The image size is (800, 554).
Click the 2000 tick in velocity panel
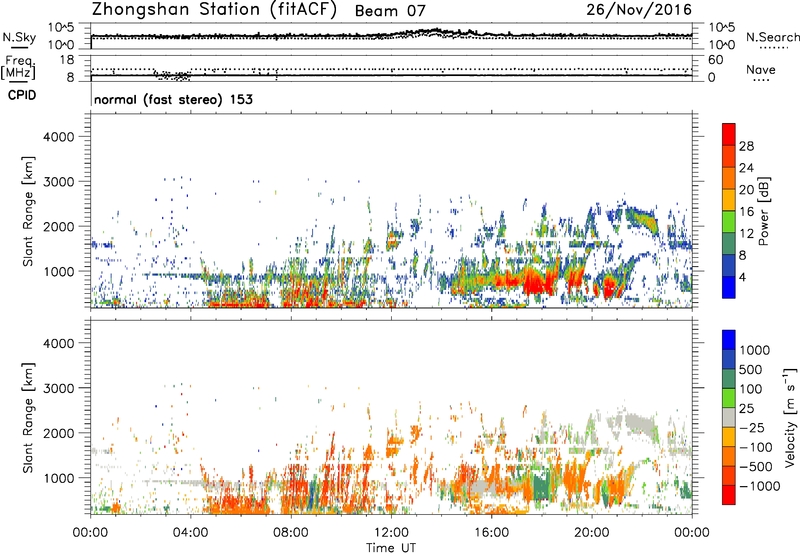pos(59,433)
